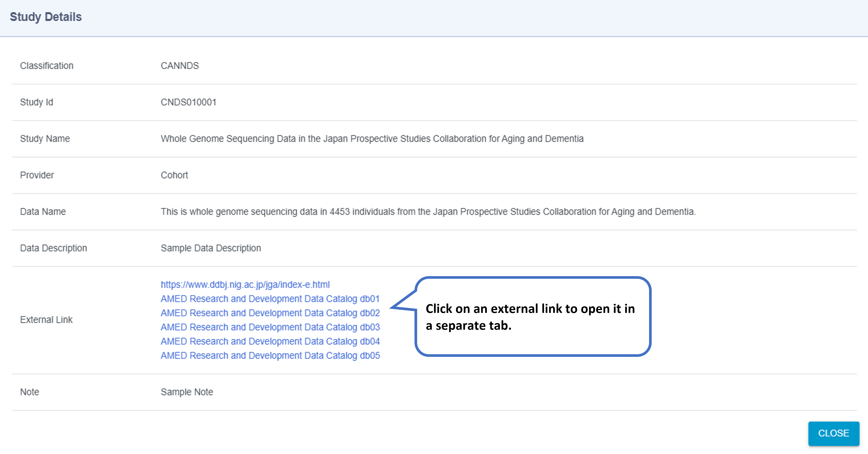Open AMED Data Catalog db05 link
Viewport: 868px width, 454px height.
pos(270,355)
